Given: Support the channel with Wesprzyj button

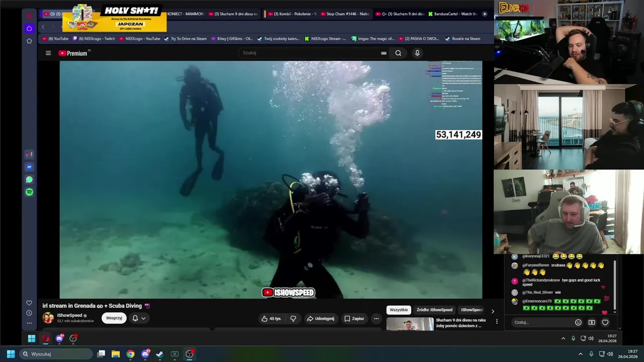Looking at the screenshot, I should coord(114,318).
